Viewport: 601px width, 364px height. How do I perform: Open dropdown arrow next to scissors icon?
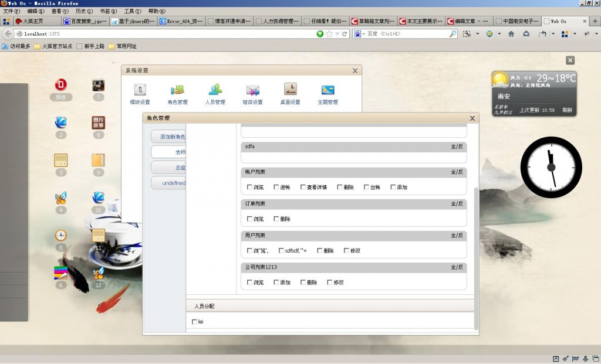tap(478, 33)
